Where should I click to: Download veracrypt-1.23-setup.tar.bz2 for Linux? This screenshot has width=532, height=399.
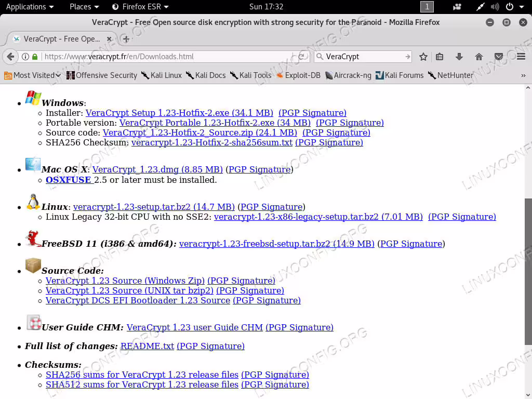[154, 207]
